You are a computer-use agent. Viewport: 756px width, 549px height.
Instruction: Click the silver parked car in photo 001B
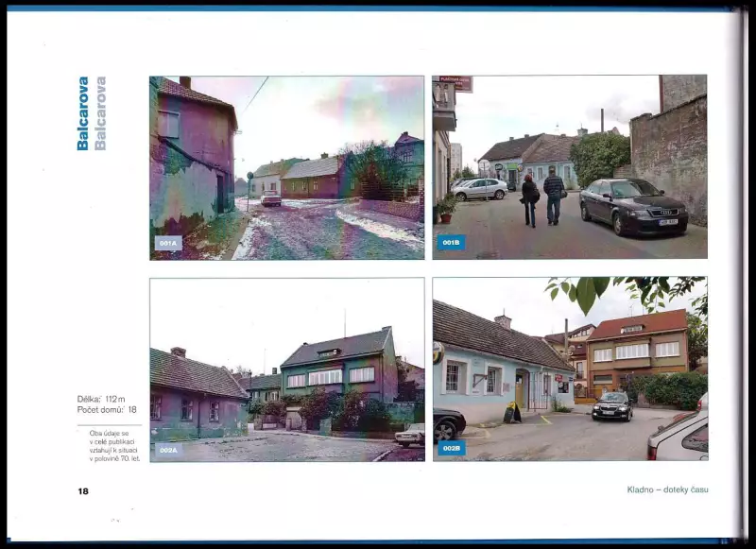pyautogui.click(x=479, y=189)
